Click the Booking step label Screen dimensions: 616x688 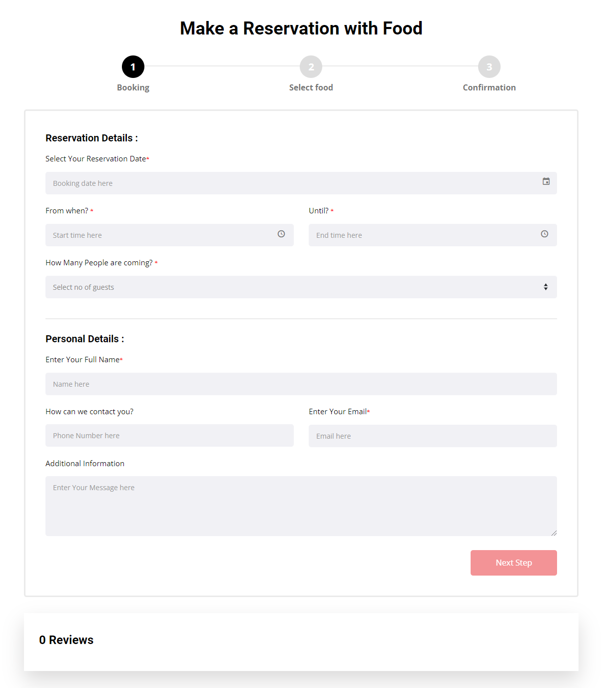pos(133,87)
